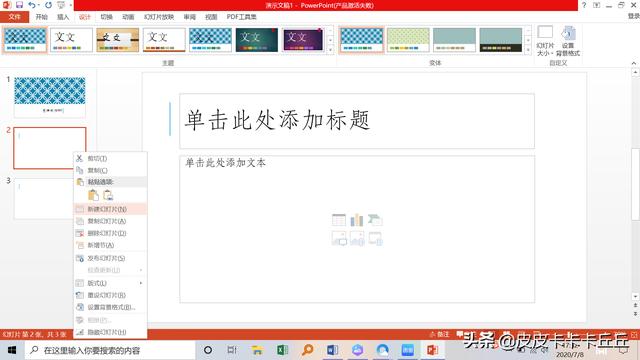Open Word from the taskbar
Screen dimensions: 640x360
point(332,350)
